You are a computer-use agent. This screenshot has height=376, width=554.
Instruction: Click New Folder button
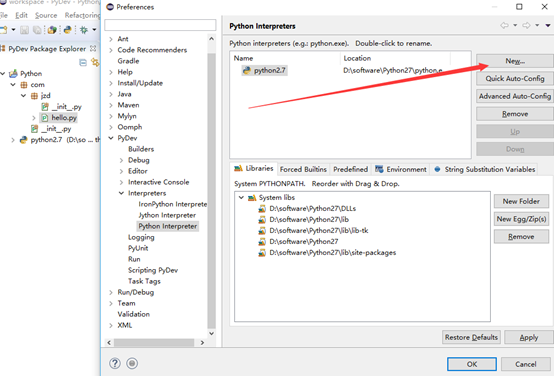[x=521, y=201]
